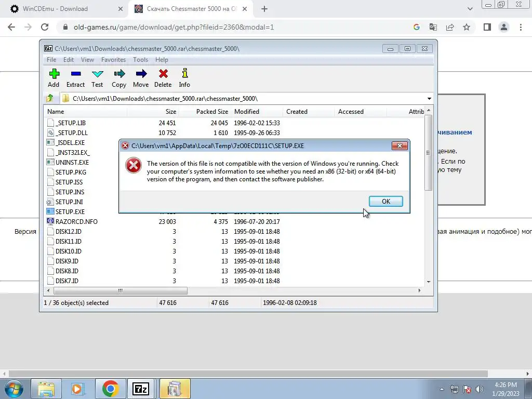The height and width of the screenshot is (399, 532).
Task: Open 7-Zip from the taskbar
Action: tap(141, 389)
